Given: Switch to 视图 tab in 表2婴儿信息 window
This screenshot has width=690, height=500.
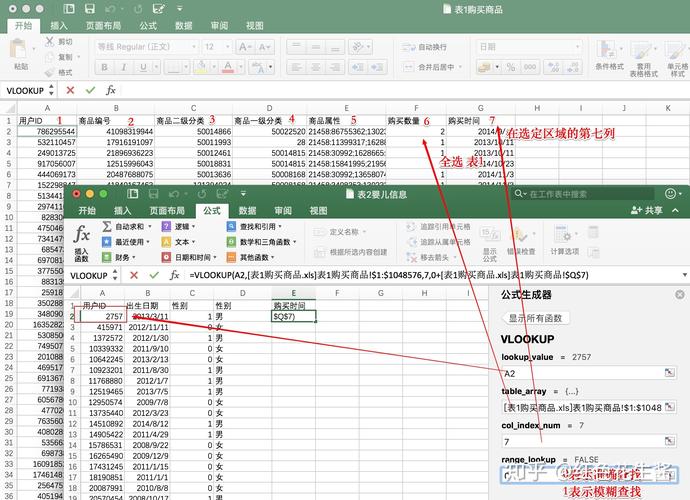Looking at the screenshot, I should pos(318,210).
